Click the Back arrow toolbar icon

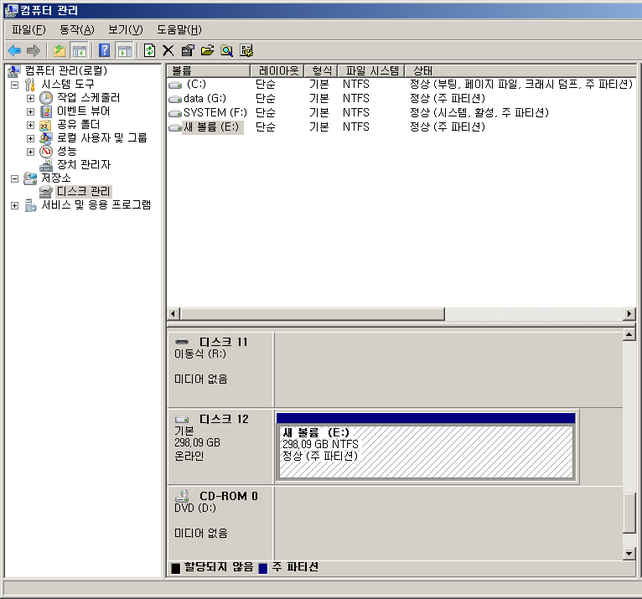pyautogui.click(x=14, y=50)
